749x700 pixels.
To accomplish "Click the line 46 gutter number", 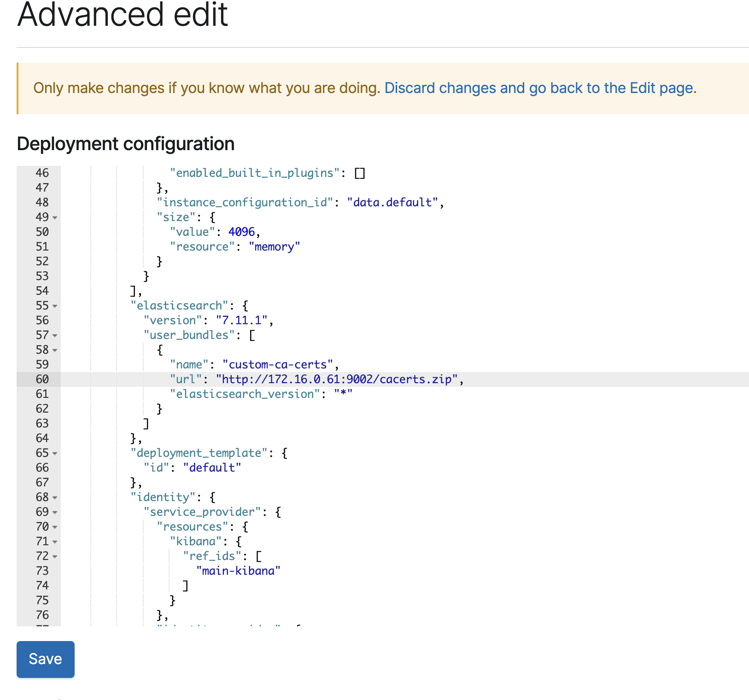I will click(x=42, y=173).
